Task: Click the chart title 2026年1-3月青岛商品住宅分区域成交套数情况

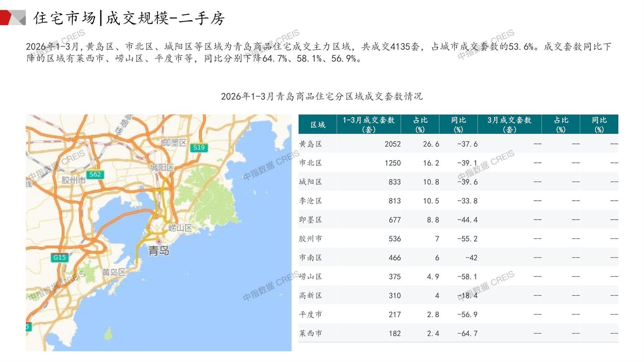Action: (x=321, y=96)
